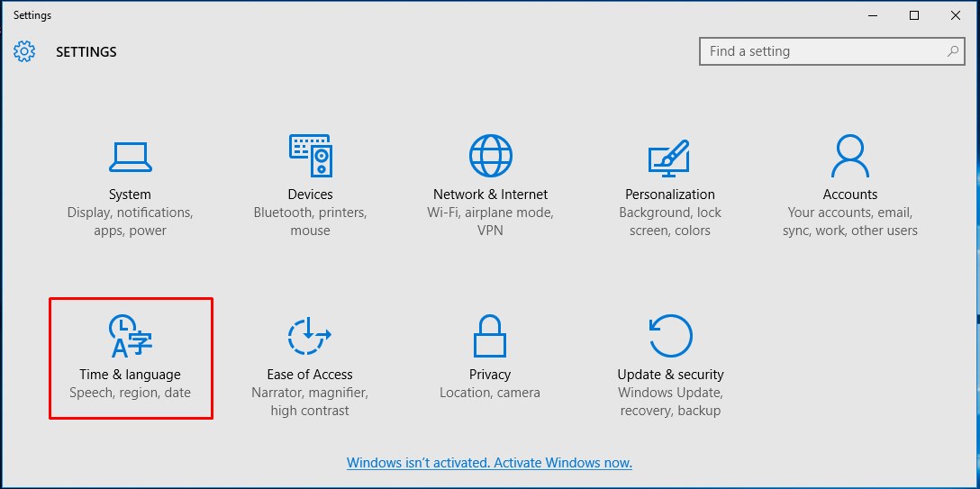Click the Devices keyboard and speaker icon
Screen dimensions: 980x489
(310, 156)
